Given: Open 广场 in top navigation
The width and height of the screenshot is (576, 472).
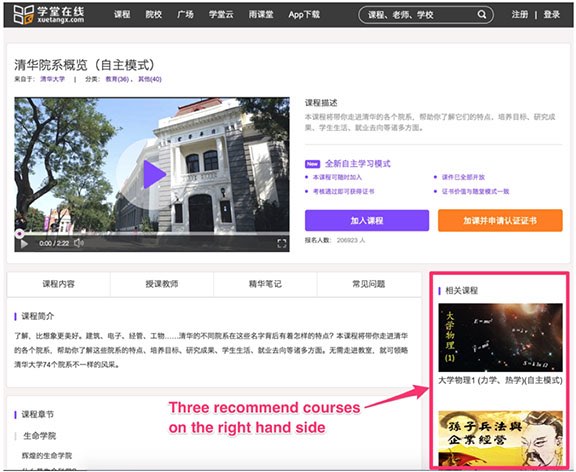Looking at the screenshot, I should (x=185, y=15).
